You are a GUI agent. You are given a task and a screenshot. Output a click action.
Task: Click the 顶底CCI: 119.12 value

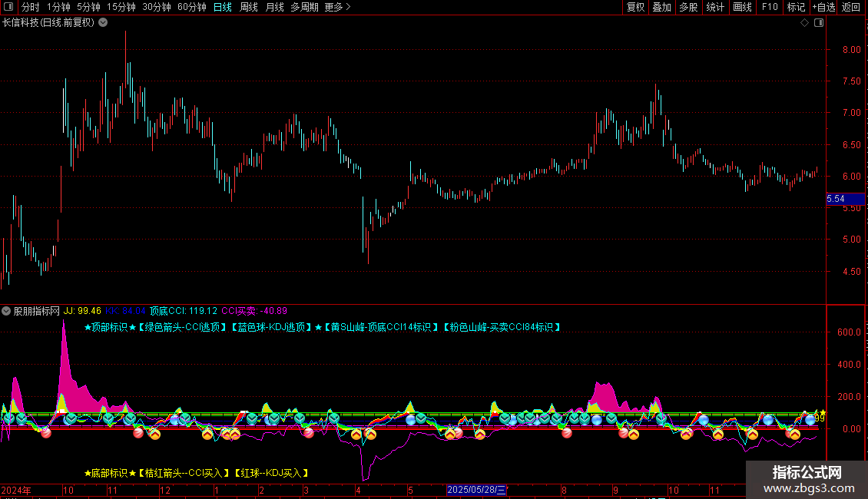click(x=184, y=311)
